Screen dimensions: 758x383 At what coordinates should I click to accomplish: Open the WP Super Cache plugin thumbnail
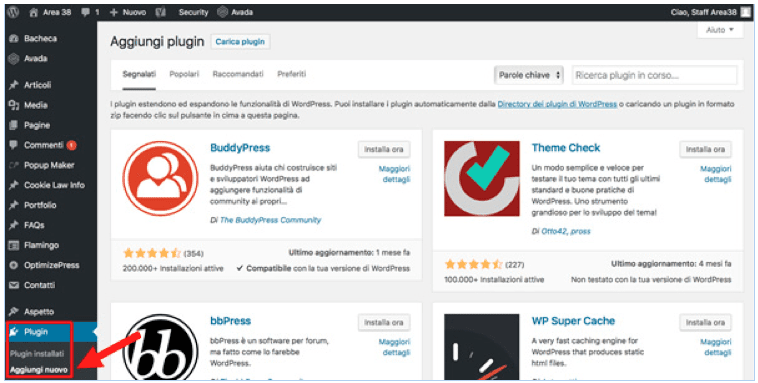point(482,347)
